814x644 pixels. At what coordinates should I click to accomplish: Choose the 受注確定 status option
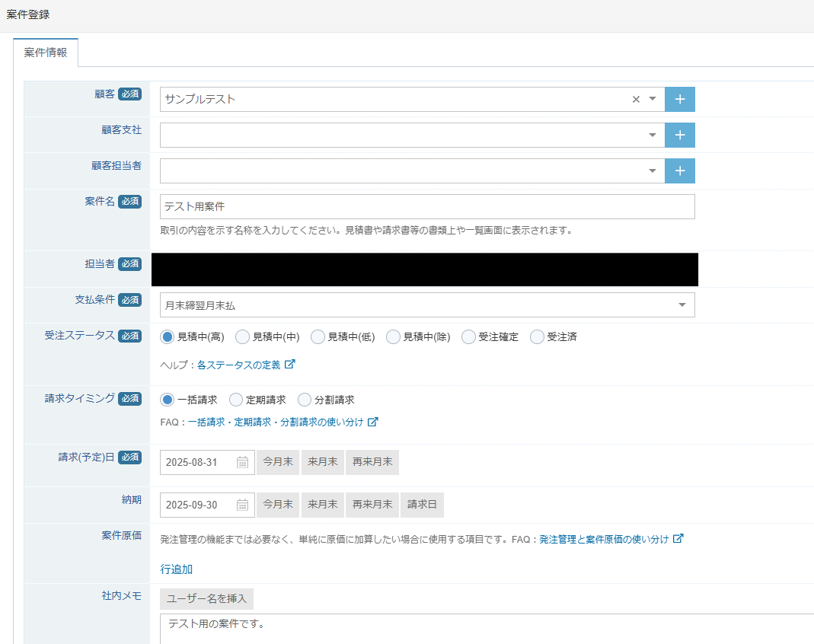(x=469, y=336)
